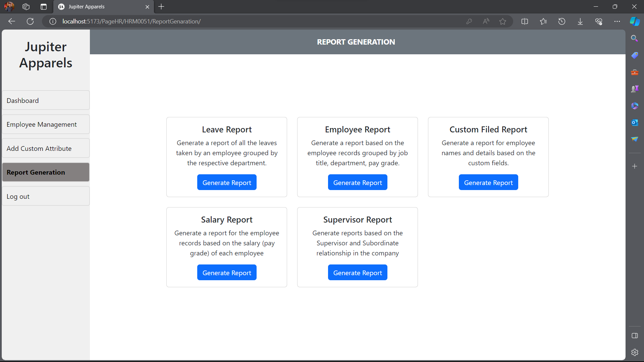This screenshot has height=362, width=644.
Task: View browsing history
Action: point(562,21)
